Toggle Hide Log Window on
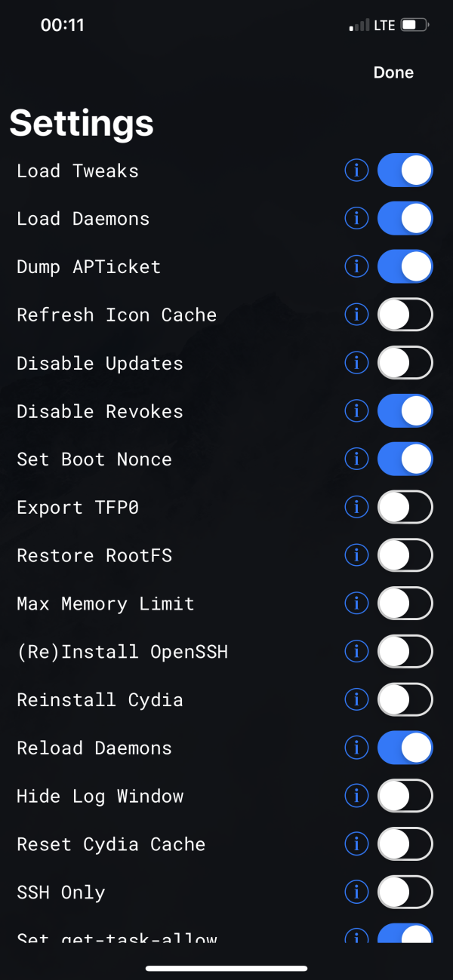The width and height of the screenshot is (453, 980). 405,795
